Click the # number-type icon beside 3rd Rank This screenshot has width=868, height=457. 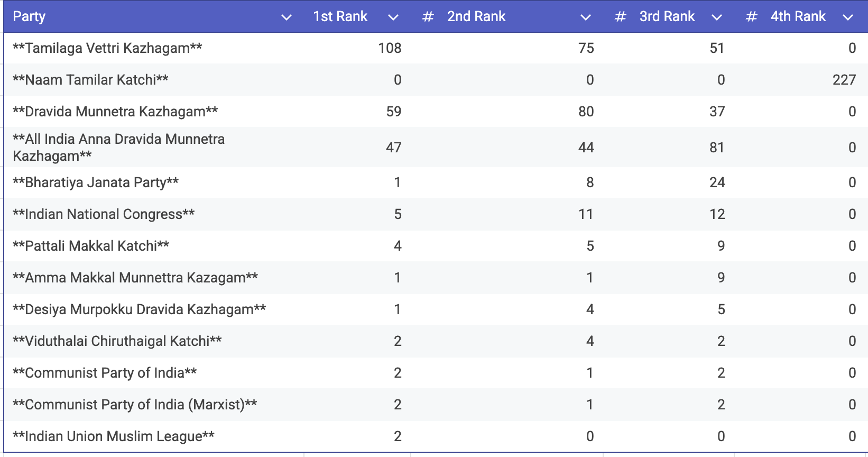621,17
